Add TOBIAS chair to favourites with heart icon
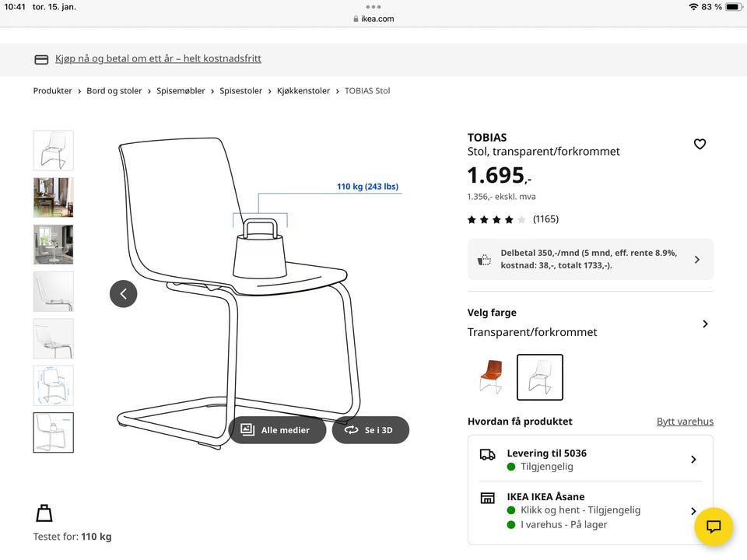747x560 pixels. pos(700,144)
